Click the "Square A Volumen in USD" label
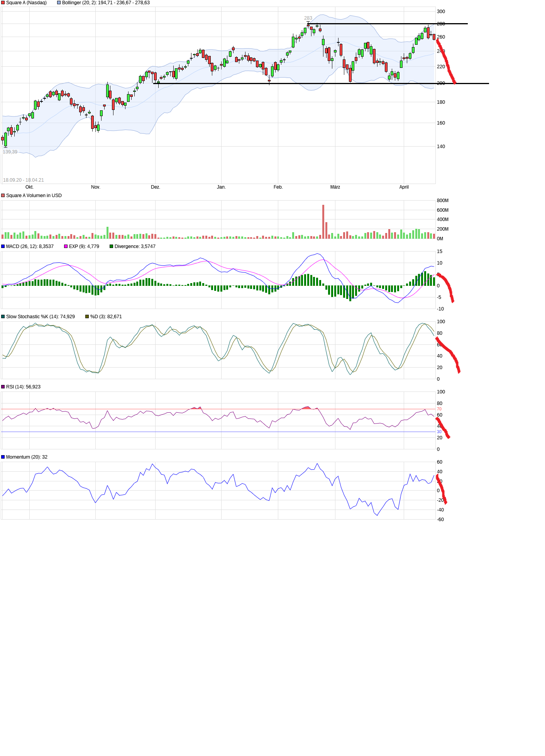The height and width of the screenshot is (756, 545). pyautogui.click(x=34, y=196)
